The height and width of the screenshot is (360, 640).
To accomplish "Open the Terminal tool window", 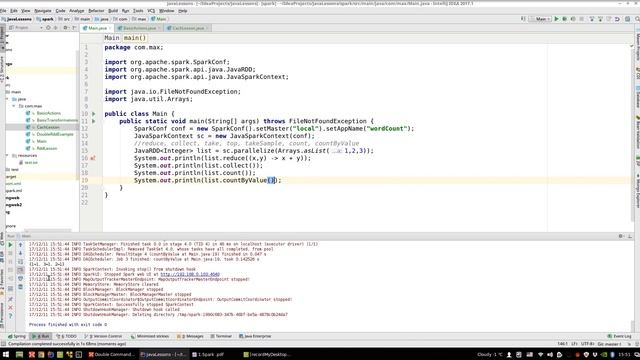I will 221,336.
